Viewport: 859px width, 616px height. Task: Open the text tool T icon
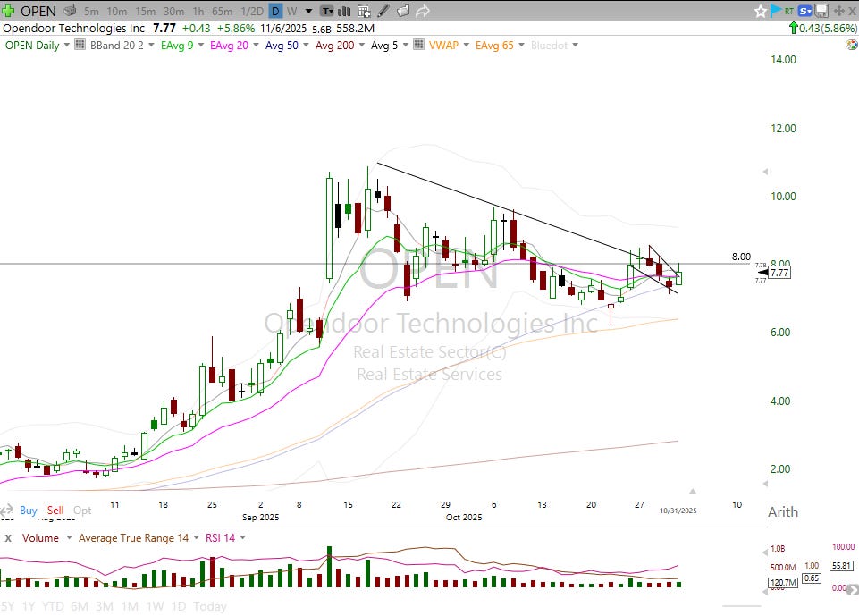click(x=327, y=11)
